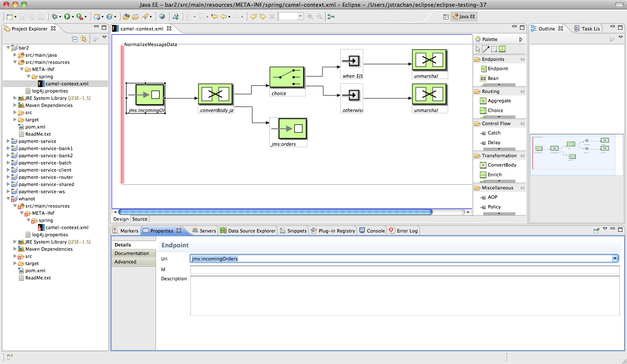The width and height of the screenshot is (627, 364).
Task: Open the Console tab
Action: click(x=375, y=231)
